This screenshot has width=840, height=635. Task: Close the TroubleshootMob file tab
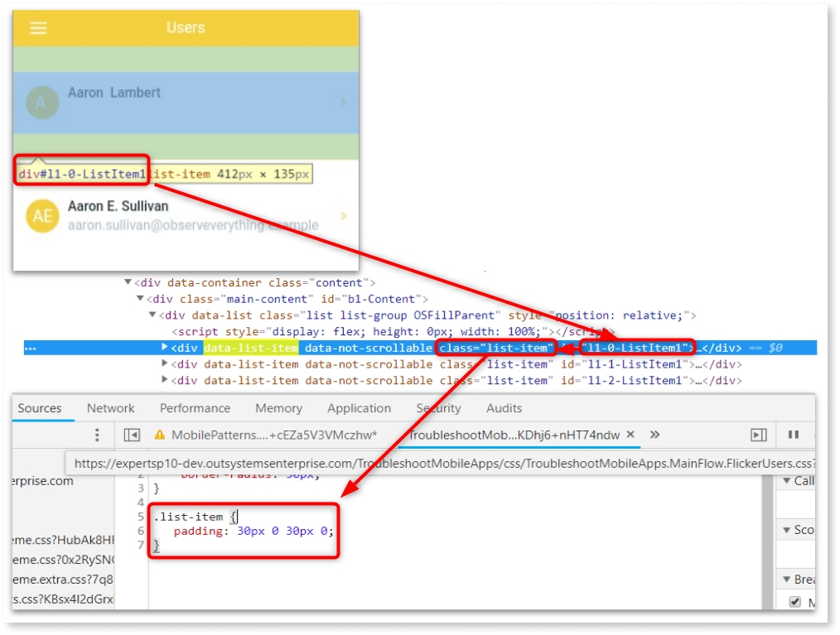pos(632,434)
